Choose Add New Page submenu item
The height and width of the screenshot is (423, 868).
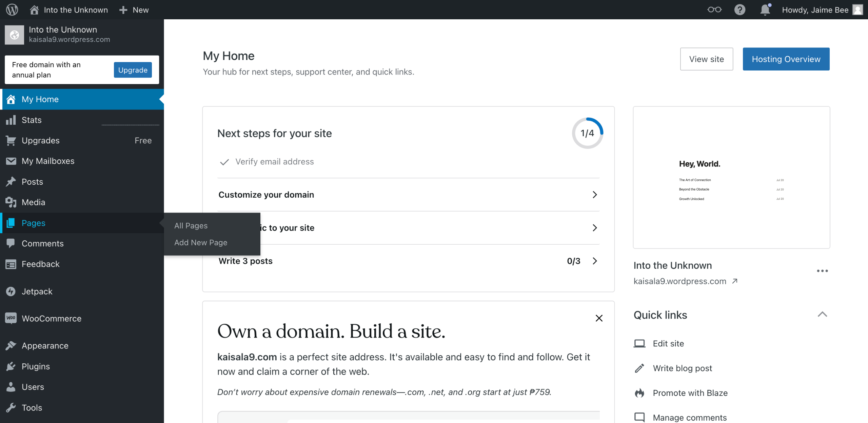pos(201,243)
